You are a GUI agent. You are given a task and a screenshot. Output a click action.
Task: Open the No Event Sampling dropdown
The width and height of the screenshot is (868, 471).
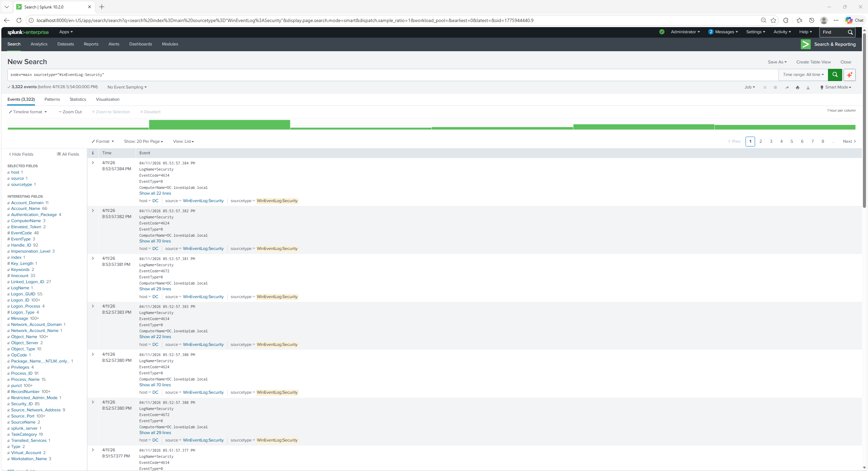pyautogui.click(x=127, y=87)
